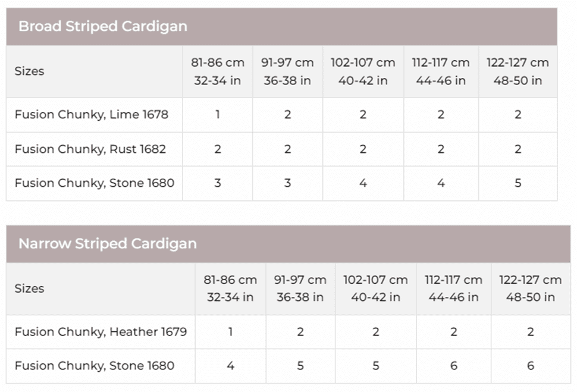This screenshot has width=577, height=392.
Task: Select Narrow Striped Stone 1680 quantity for 122-127 cm
Action: [531, 365]
